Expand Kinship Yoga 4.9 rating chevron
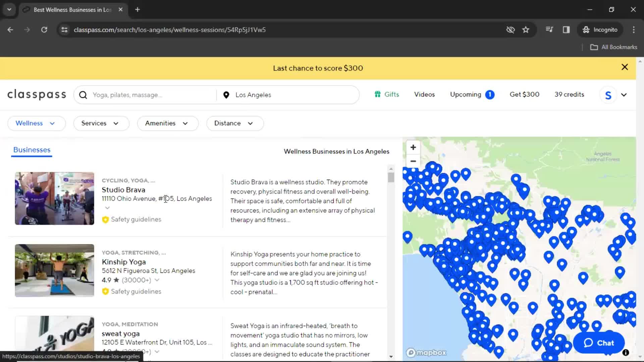The image size is (644, 362). tap(157, 280)
